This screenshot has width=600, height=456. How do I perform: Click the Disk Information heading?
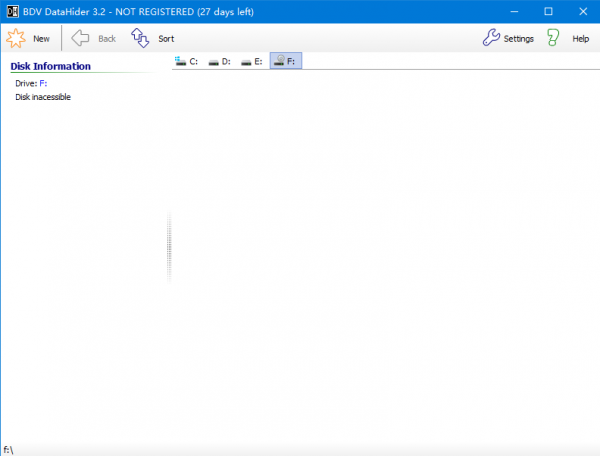click(x=51, y=66)
